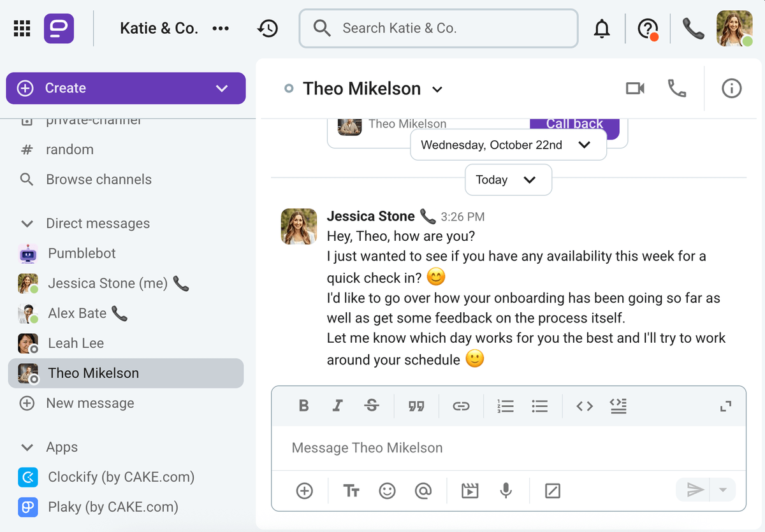The height and width of the screenshot is (532, 765).
Task: Toggle italic formatting
Action: point(337,406)
